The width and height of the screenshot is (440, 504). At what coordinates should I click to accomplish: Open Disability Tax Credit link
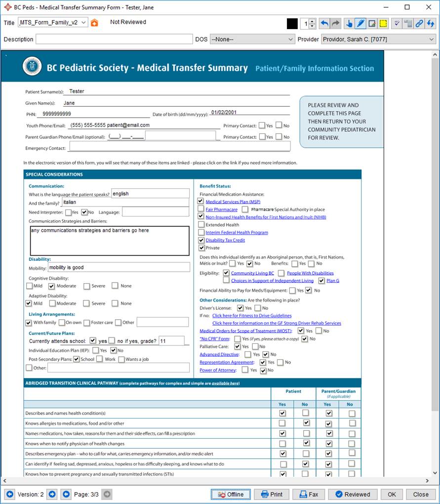(225, 240)
